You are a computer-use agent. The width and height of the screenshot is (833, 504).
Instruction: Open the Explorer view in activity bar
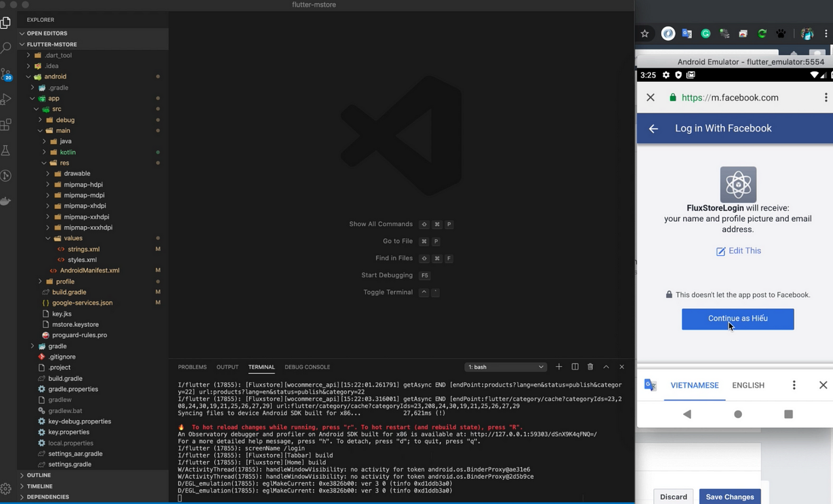point(6,23)
